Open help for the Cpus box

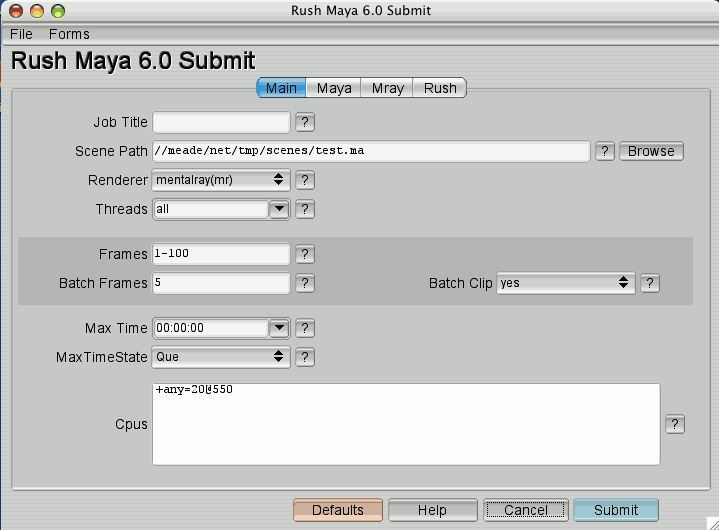[675, 424]
